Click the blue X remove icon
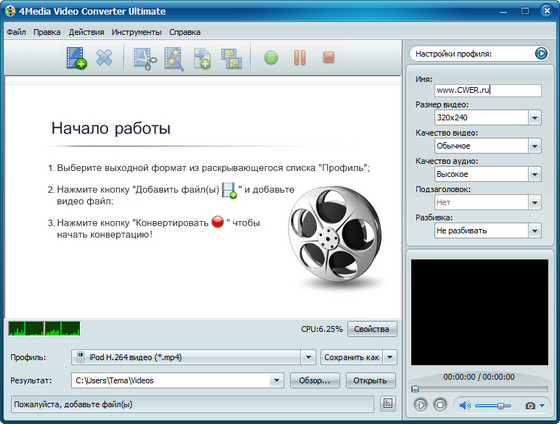Viewport: 560px width, 424px height. point(104,57)
